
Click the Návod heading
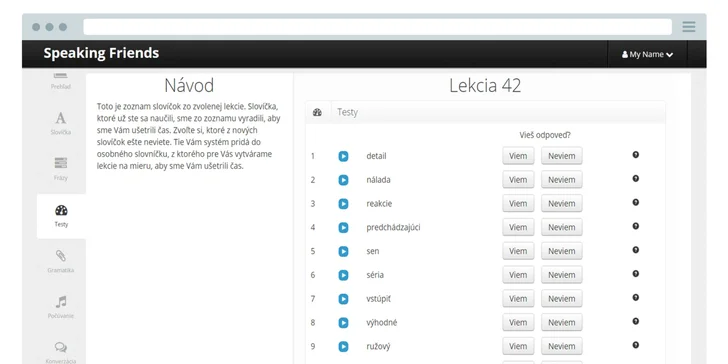pyautogui.click(x=189, y=86)
